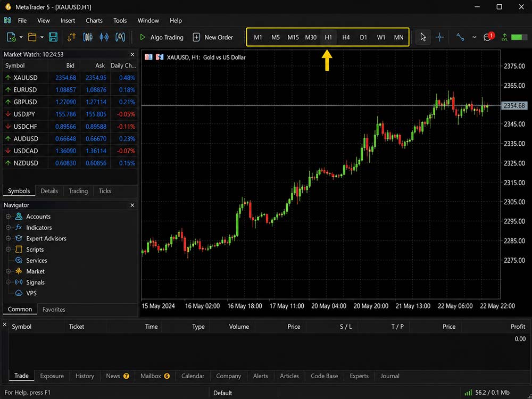Open the Insert menu

point(68,21)
